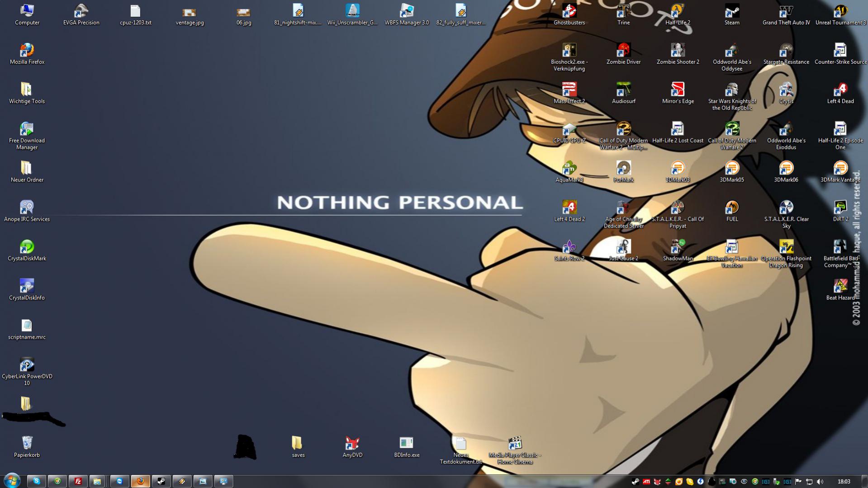Launch Mozilla Firefox desktop shortcut

coord(27,53)
